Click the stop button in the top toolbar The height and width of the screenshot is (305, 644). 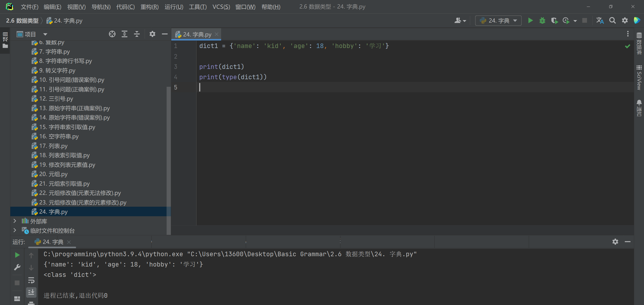(x=585, y=21)
